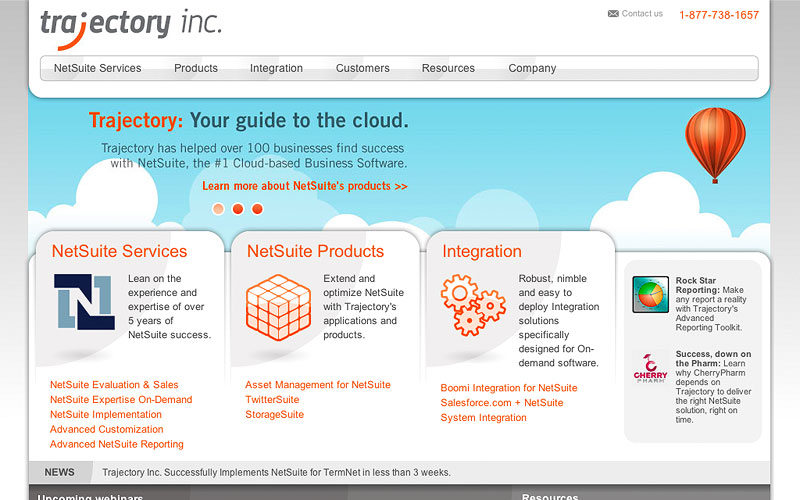Click the NetSuite Services N logo icon
Viewport: 800px width, 500px height.
(83, 302)
